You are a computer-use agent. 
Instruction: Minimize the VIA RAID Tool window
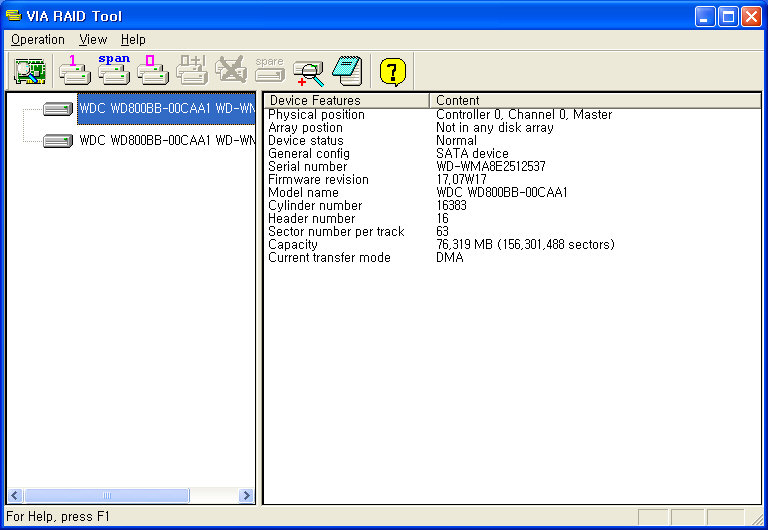coord(705,17)
